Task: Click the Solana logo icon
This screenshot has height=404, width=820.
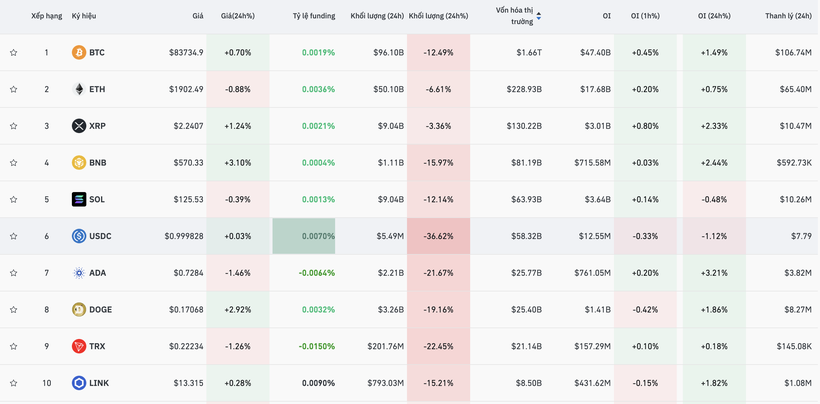Action: [79, 199]
